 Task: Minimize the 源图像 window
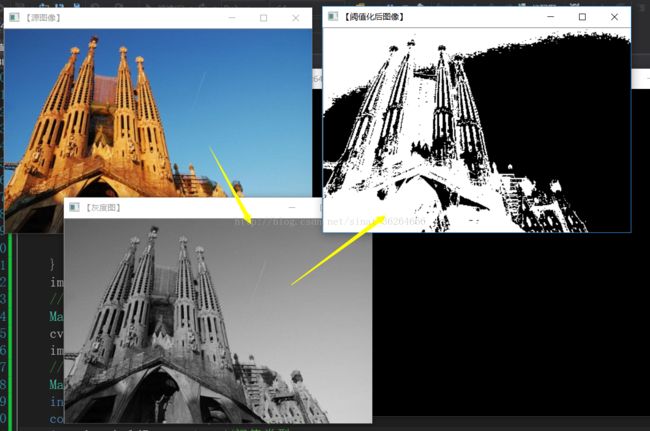[232, 18]
